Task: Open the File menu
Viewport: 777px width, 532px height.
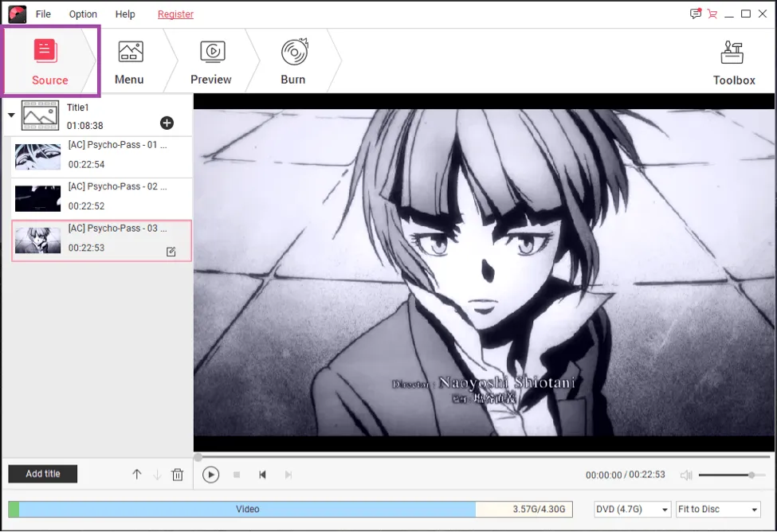Action: (43, 14)
